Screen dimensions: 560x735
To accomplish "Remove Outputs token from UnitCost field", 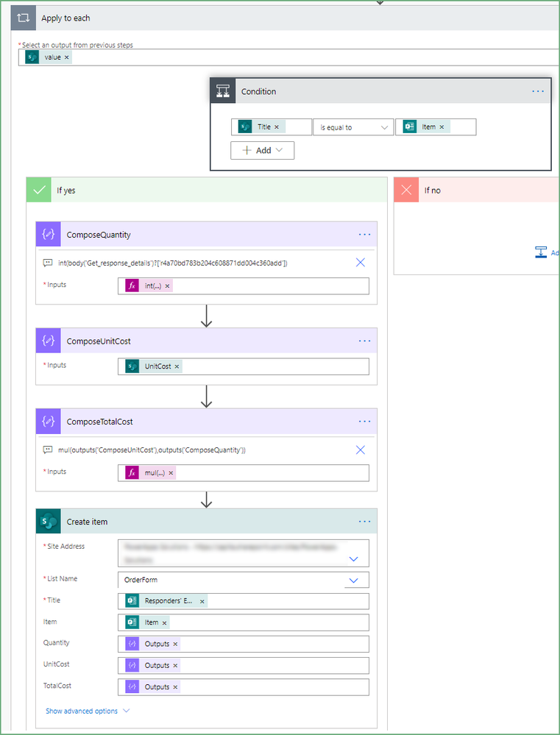I will click(x=175, y=666).
